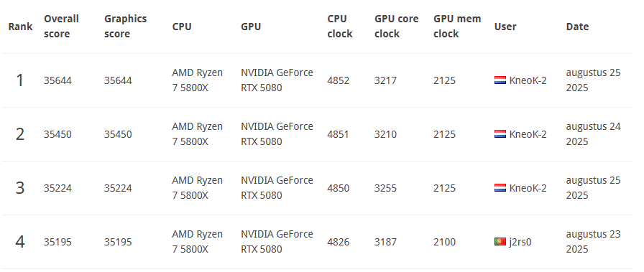The height and width of the screenshot is (272, 644).
Task: Click the Rank column header
Action: point(20,27)
